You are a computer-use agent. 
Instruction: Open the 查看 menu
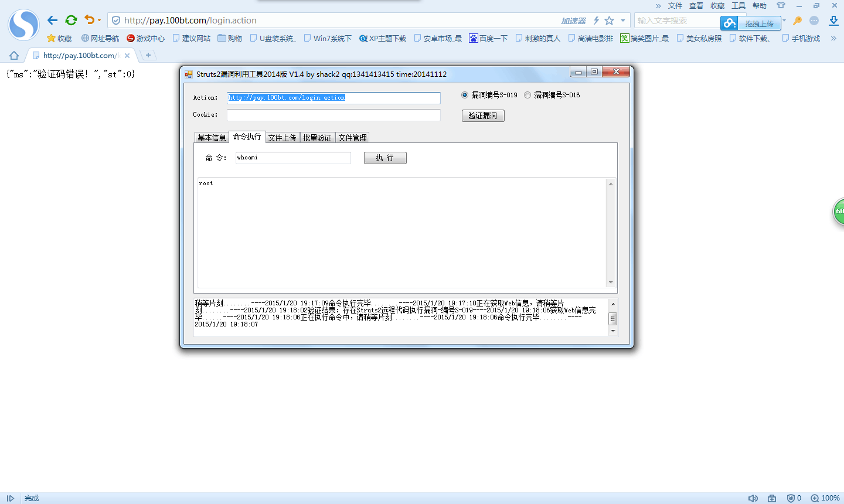696,6
